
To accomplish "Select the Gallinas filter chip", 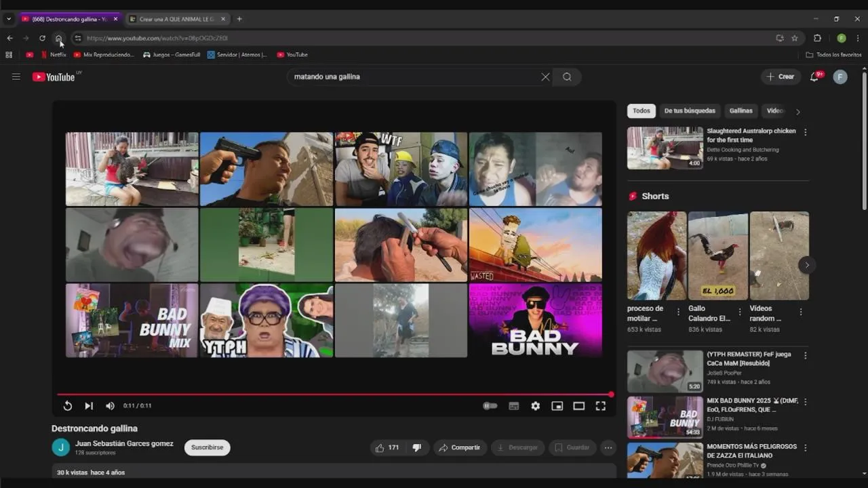I will coord(741,111).
